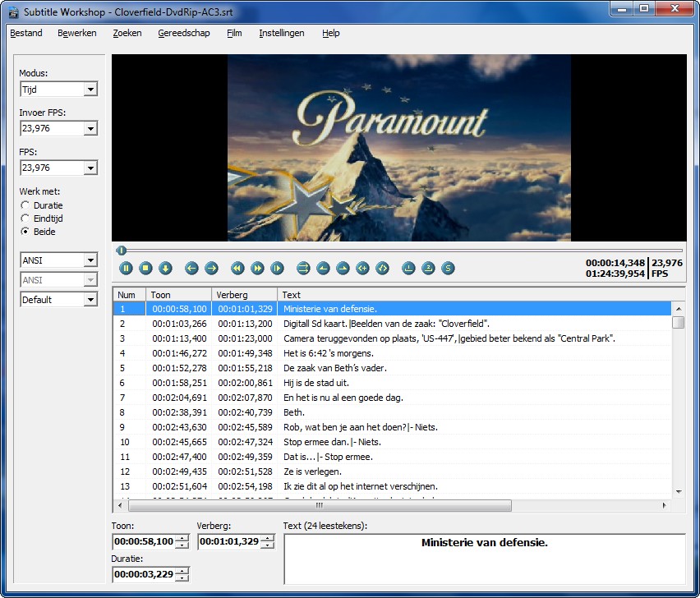Viewport: 700px width, 598px height.
Task: Open the Bewerken menu
Action: point(76,33)
